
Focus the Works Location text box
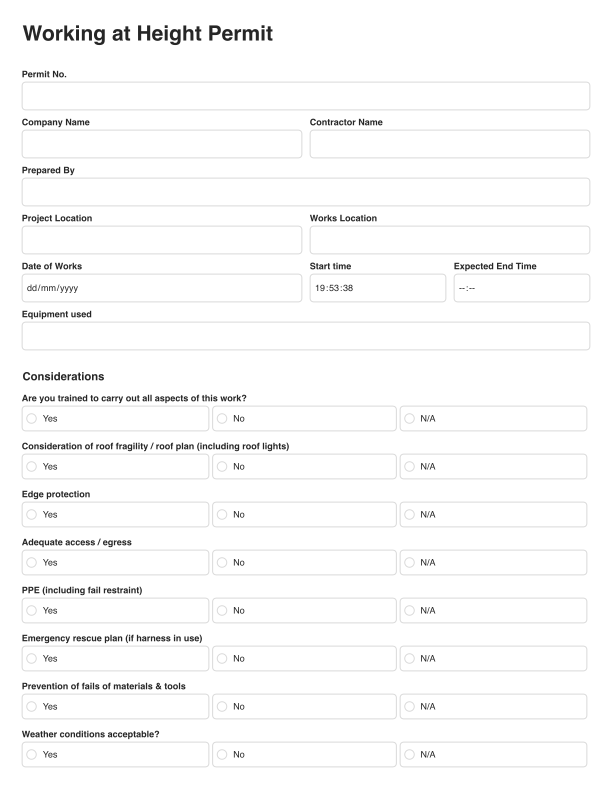pos(449,240)
